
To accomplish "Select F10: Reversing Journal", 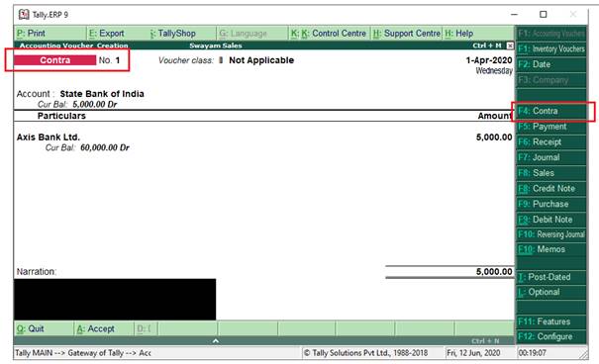I will coord(550,234).
